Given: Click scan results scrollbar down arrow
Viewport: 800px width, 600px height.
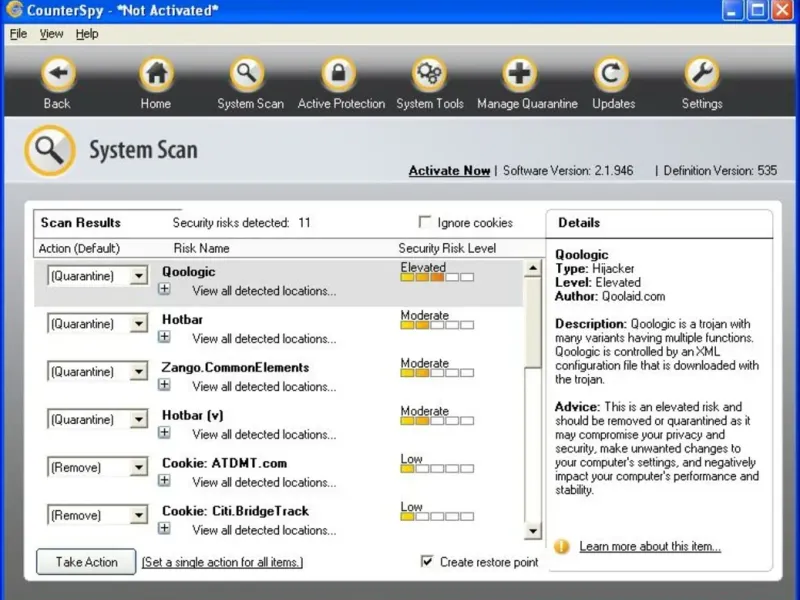Looking at the screenshot, I should pos(533,531).
